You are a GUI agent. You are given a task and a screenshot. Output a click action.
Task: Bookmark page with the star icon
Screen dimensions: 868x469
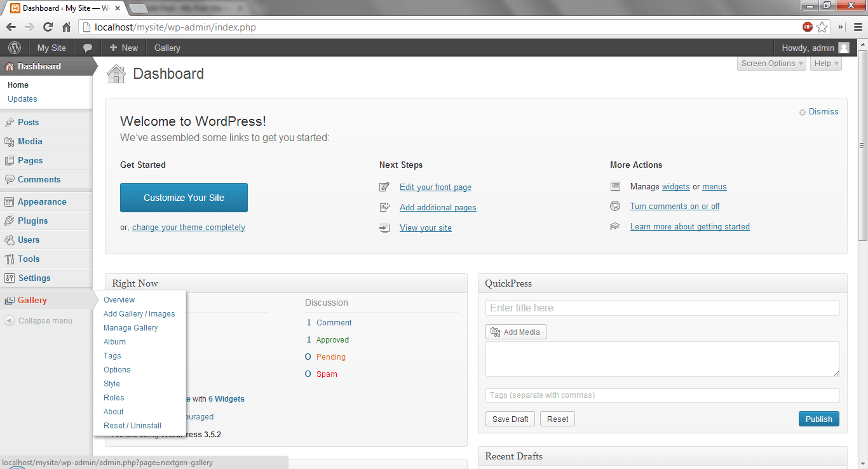[822, 27]
